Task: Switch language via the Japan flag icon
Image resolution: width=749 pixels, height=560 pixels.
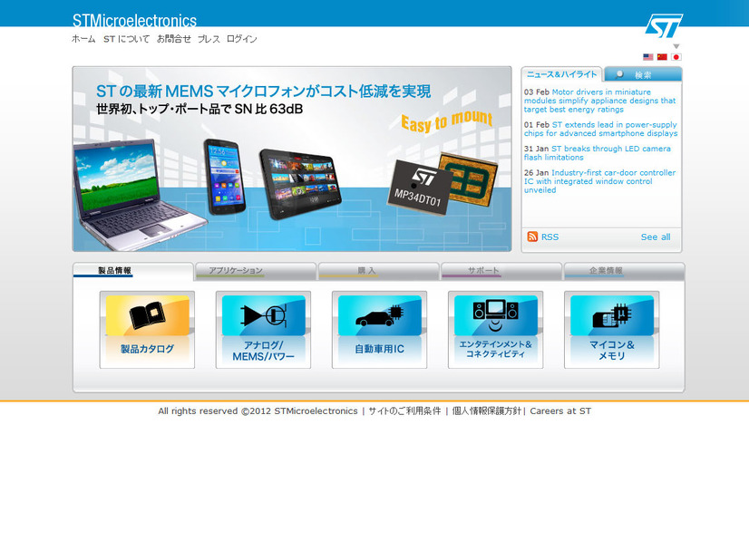Action: point(676,57)
